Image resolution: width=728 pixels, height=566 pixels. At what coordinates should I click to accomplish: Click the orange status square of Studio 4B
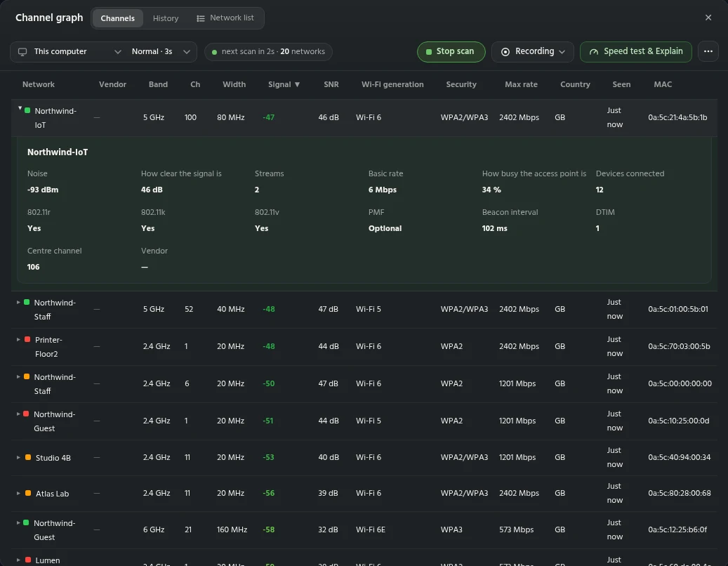28,457
